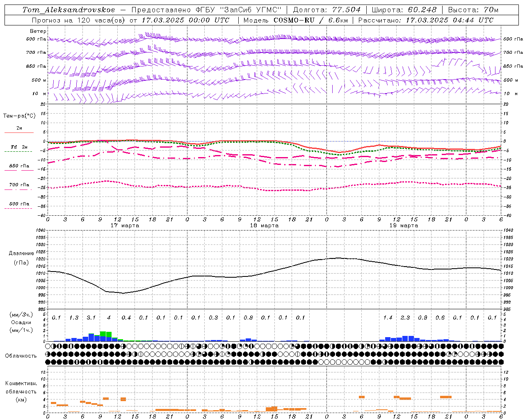Click the Осадки precipitation panel label
The height and width of the screenshot is (420, 525).
[x=21, y=322]
